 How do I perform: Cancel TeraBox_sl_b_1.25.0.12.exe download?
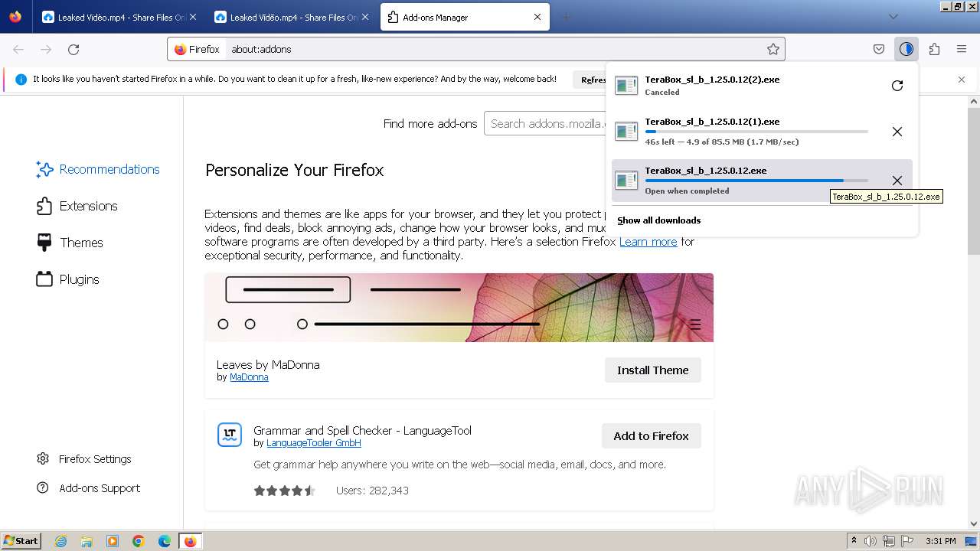point(897,181)
